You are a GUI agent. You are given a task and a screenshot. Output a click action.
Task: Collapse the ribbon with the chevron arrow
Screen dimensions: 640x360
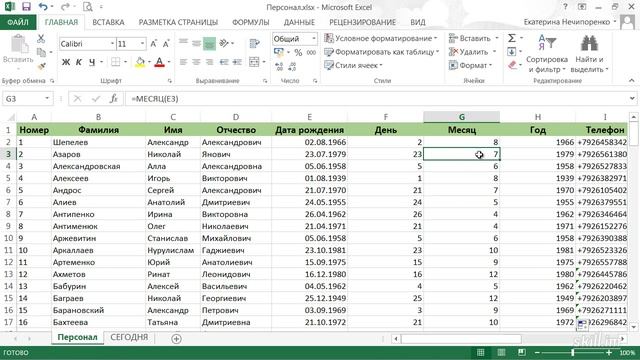click(x=631, y=81)
